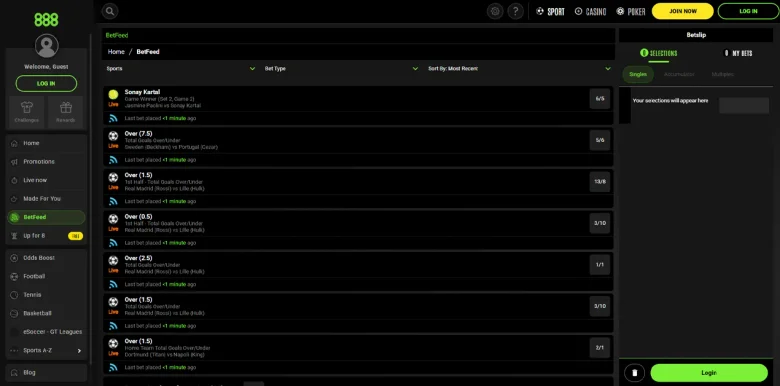Open the Sort By: Most Recent dropdown

519,69
